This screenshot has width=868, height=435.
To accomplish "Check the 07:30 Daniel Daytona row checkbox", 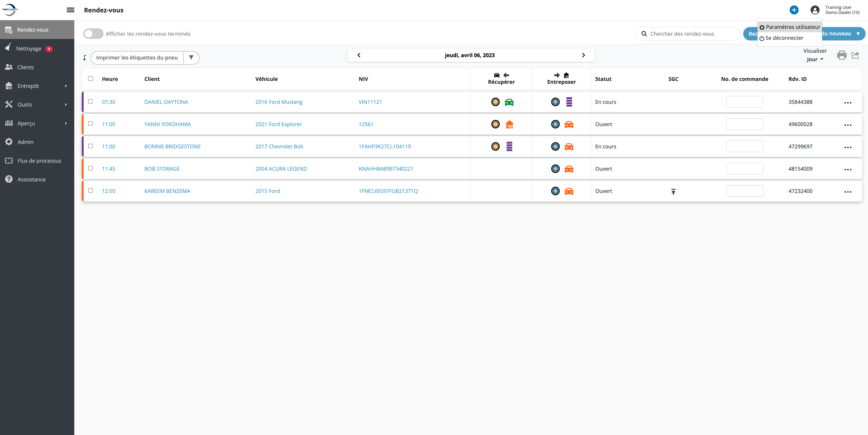I will (90, 101).
